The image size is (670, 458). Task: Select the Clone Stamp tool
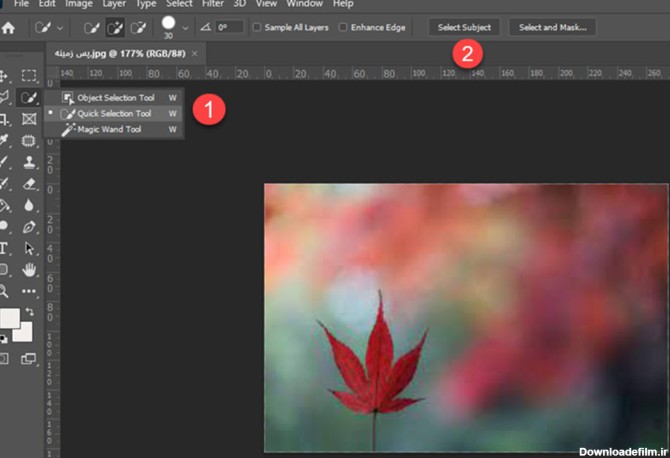point(29,162)
